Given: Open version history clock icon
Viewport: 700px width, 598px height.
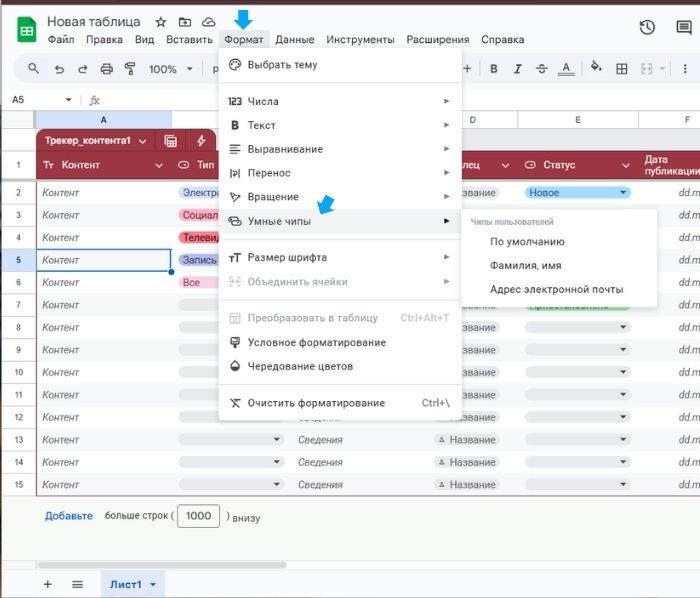Looking at the screenshot, I should coord(647,28).
